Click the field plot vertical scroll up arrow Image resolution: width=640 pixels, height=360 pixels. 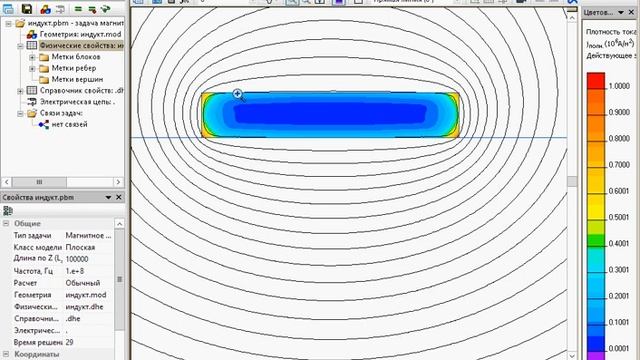pos(572,18)
